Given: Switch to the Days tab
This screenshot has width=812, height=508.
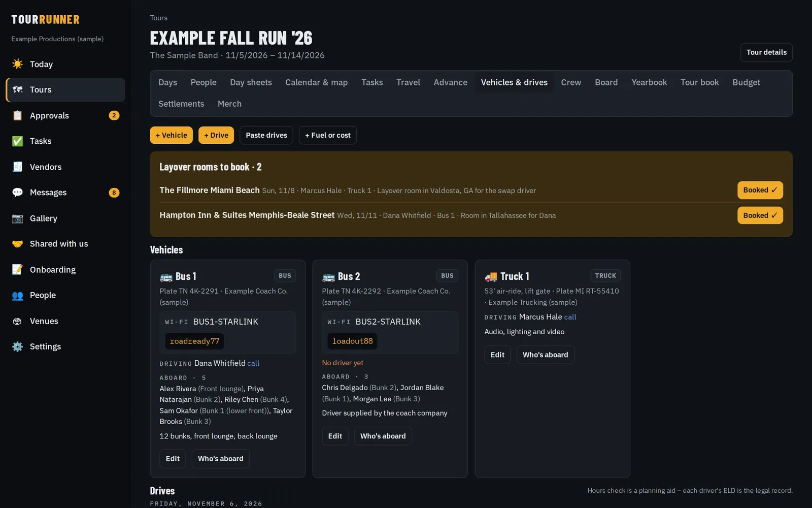Looking at the screenshot, I should (167, 82).
